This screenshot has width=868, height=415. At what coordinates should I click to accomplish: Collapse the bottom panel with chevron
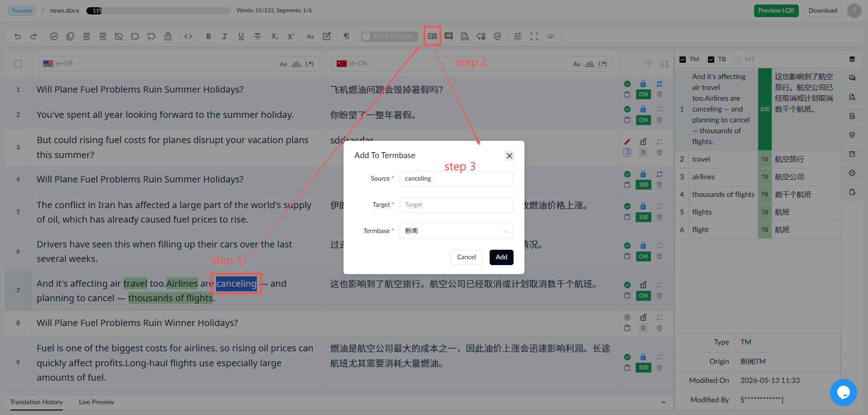click(x=663, y=402)
